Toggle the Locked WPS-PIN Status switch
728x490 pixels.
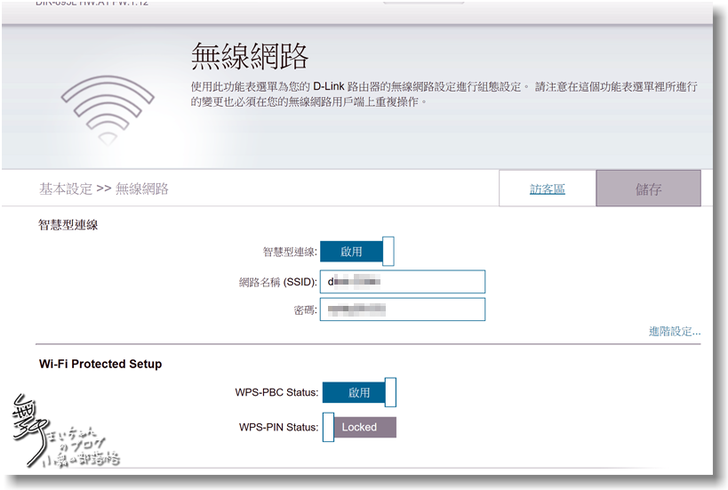359,427
